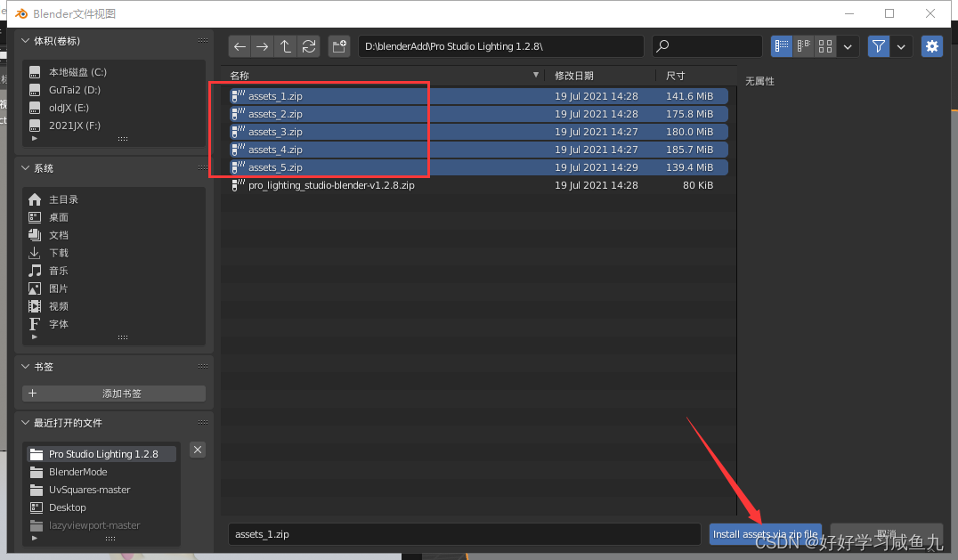Sort files by 尺寸 column header

point(675,76)
